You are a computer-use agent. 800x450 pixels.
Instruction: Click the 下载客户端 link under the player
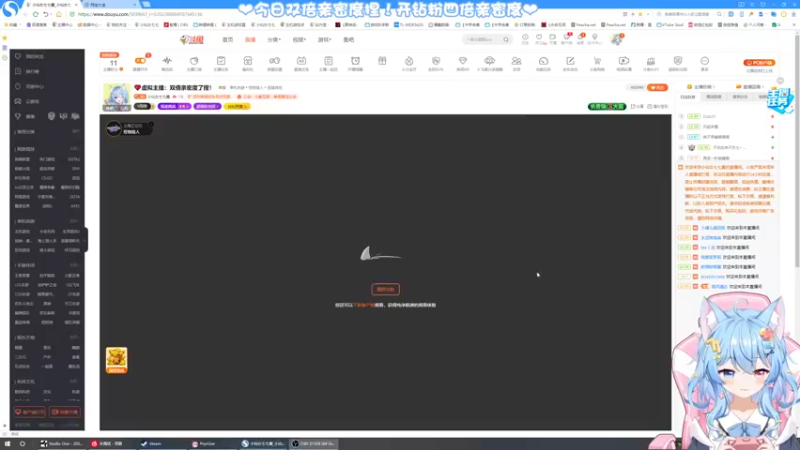pos(364,305)
